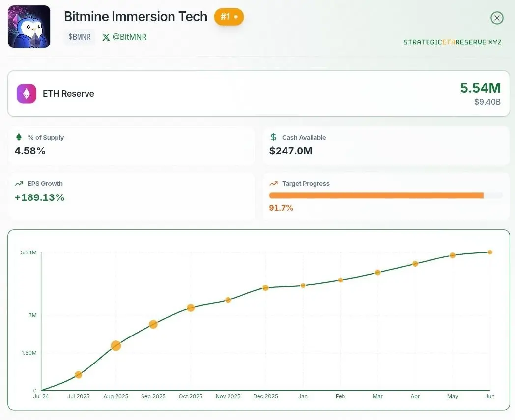
Task: Click the 5.54M y-axis label
Action: (29, 252)
